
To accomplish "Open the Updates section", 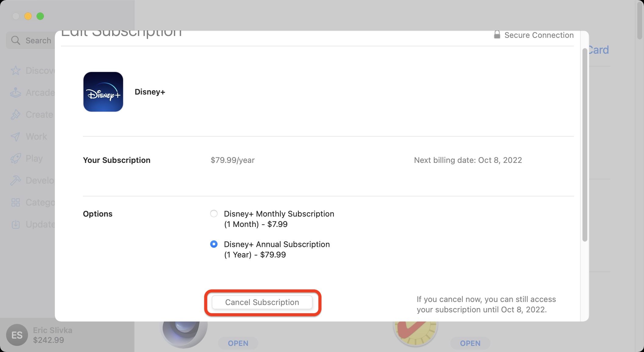I will pos(34,224).
